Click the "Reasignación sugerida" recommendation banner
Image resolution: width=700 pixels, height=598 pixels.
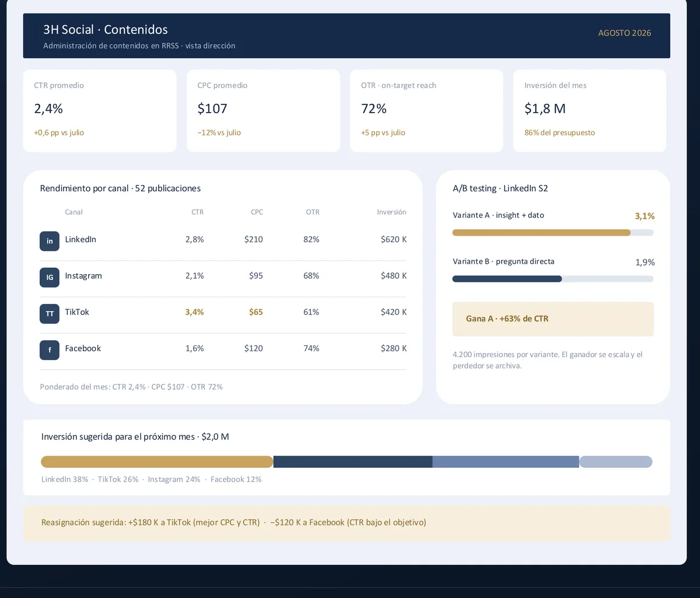346,523
